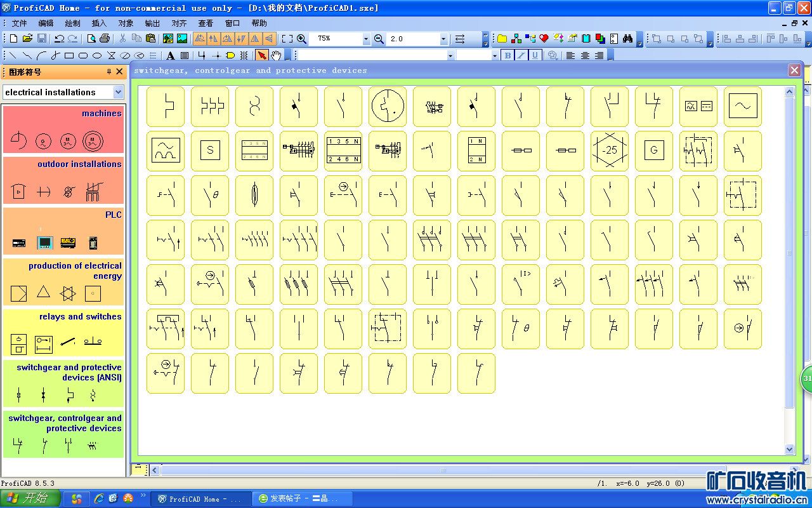Pick the 1 3 5 N terminal block symbol
The width and height of the screenshot is (812, 508).
pyautogui.click(x=343, y=150)
